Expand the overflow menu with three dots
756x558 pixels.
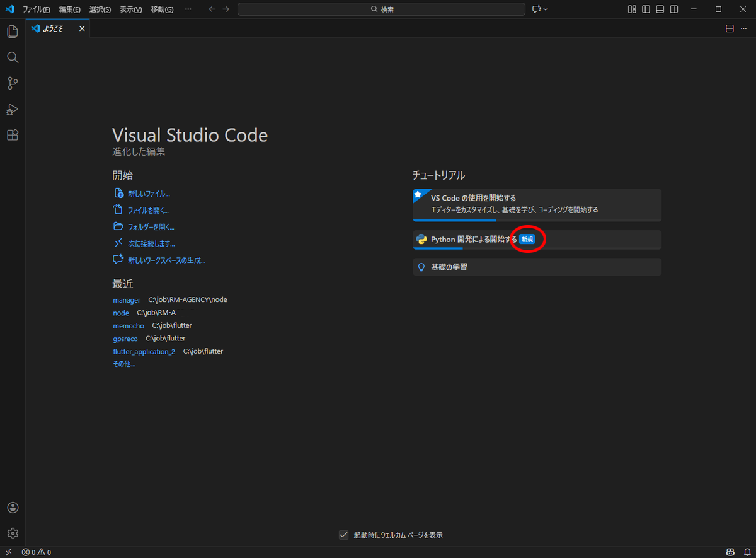point(188,9)
